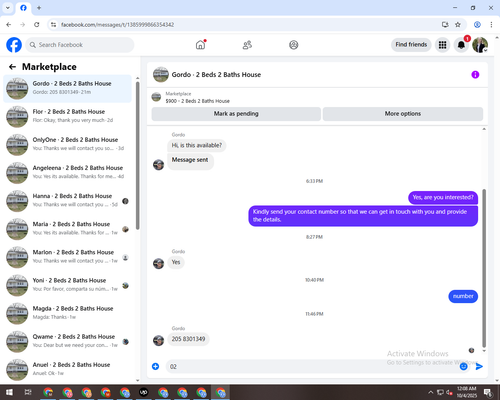Viewport: 500px width, 400px height.
Task: Open the Yoni conversation
Action: [x=67, y=285]
